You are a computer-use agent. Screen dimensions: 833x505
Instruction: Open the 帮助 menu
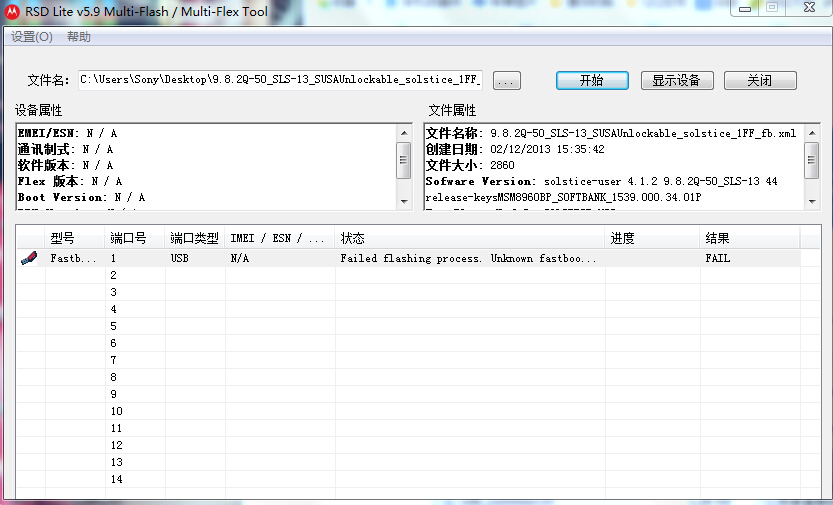click(79, 37)
